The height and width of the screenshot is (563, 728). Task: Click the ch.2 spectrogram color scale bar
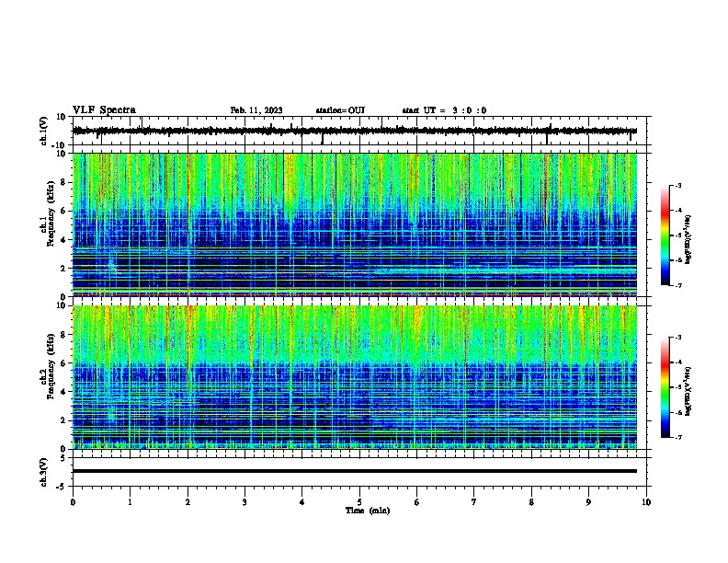[x=665, y=387]
